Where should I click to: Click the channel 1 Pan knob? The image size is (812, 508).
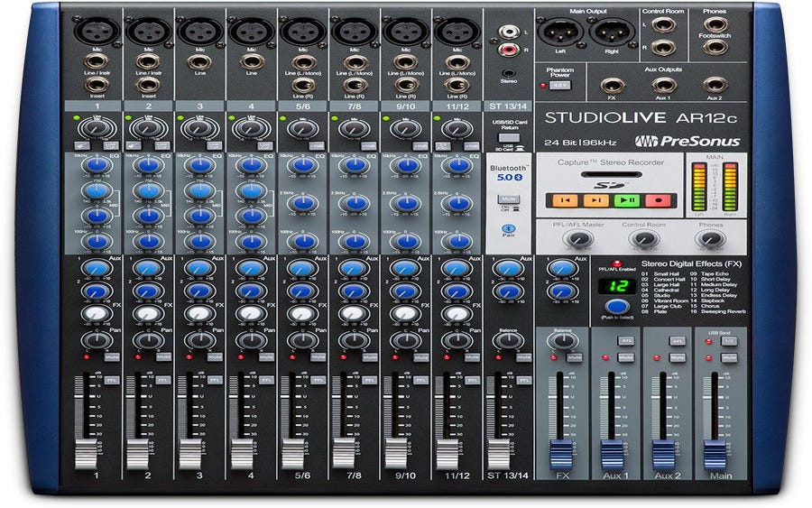(97, 341)
